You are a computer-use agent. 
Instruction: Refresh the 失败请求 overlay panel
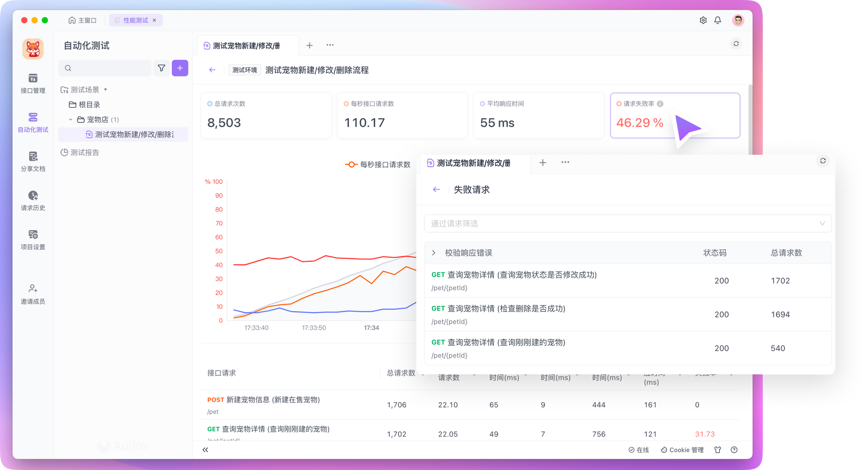tap(823, 161)
